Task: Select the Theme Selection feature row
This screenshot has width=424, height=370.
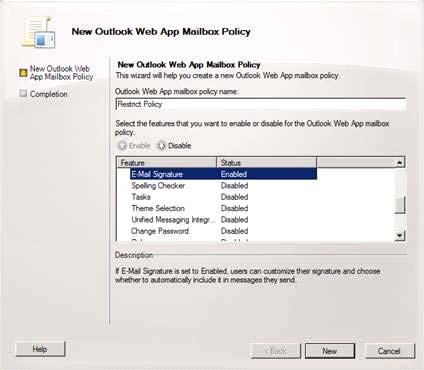Action: click(x=223, y=208)
